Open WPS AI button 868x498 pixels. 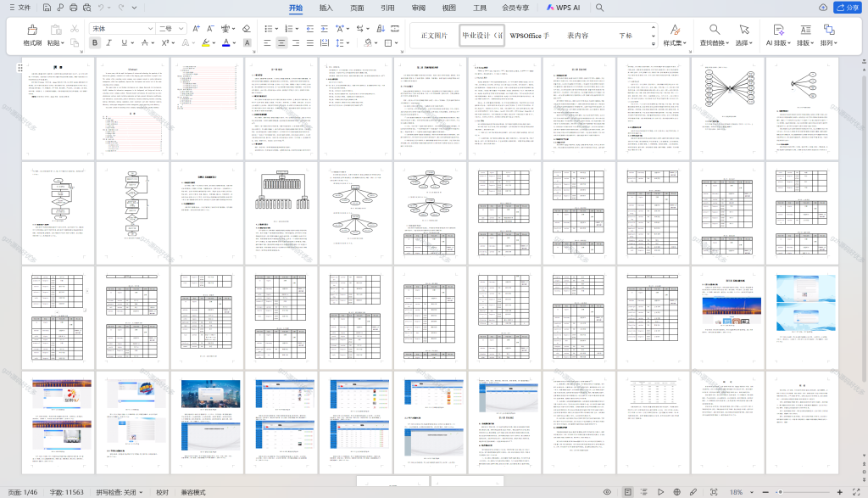pyautogui.click(x=563, y=8)
